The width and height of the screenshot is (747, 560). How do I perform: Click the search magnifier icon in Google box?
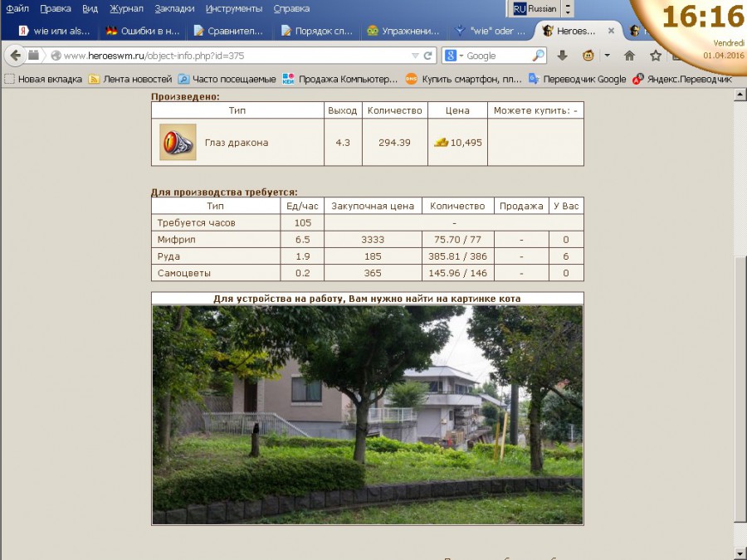coord(538,56)
